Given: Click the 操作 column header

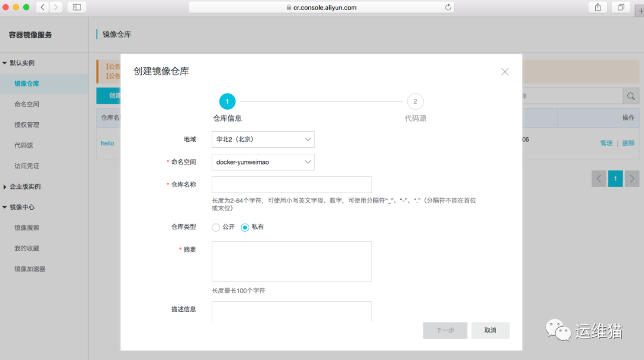Looking at the screenshot, I should [628, 118].
